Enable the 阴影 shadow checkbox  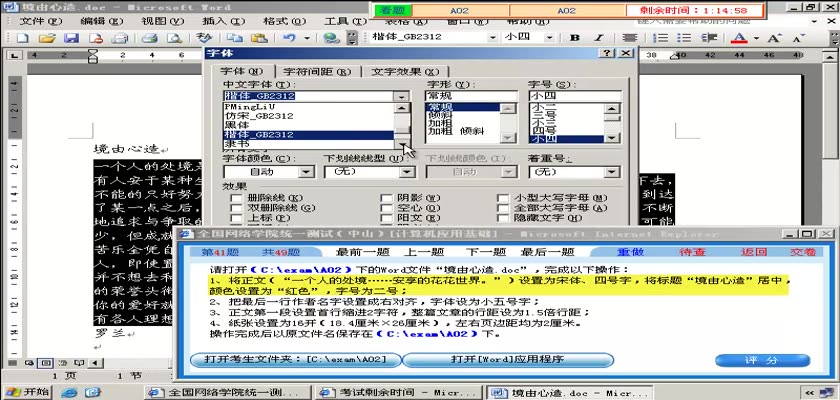click(386, 198)
